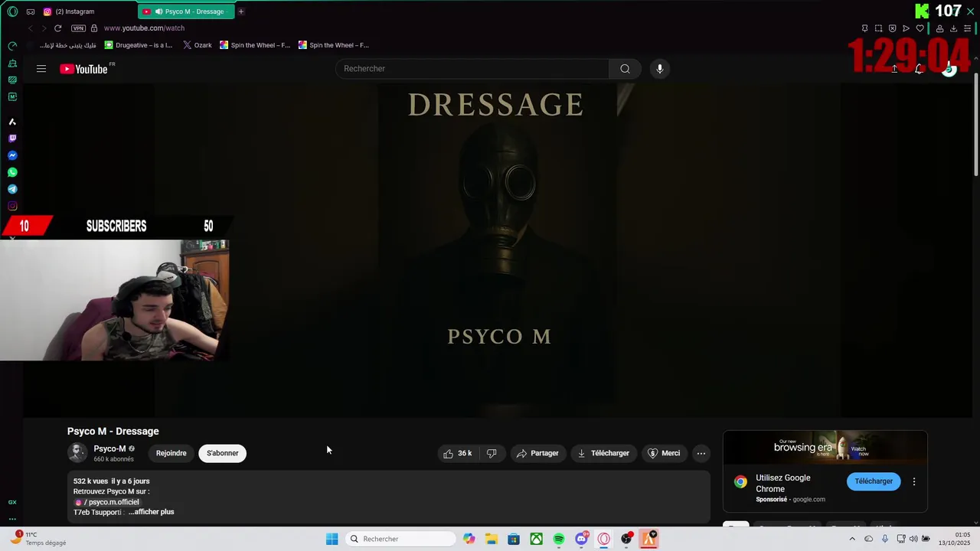Click the taskbar Rechercher search box
The image size is (980, 551).
click(400, 539)
